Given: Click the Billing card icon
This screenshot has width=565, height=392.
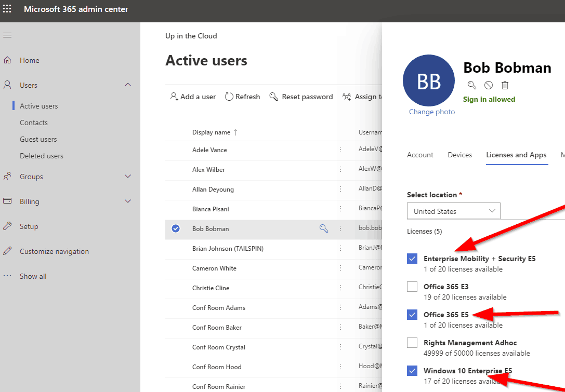Looking at the screenshot, I should click(7, 201).
